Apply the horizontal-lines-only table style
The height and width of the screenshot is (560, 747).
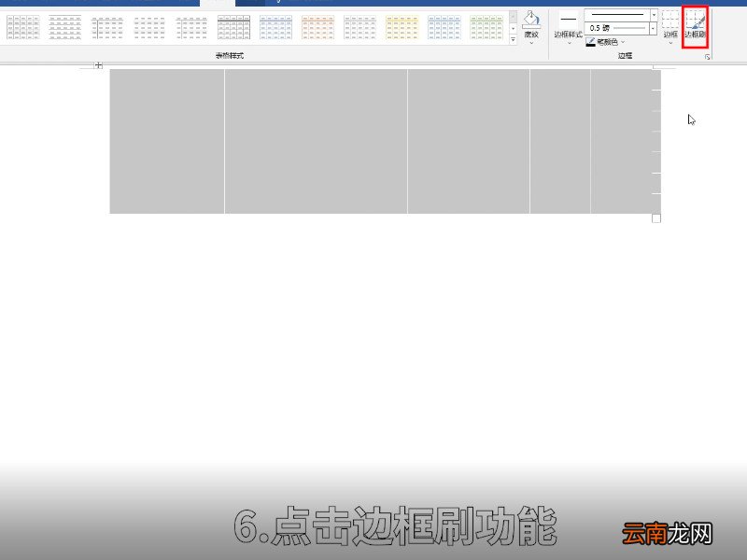(65, 27)
